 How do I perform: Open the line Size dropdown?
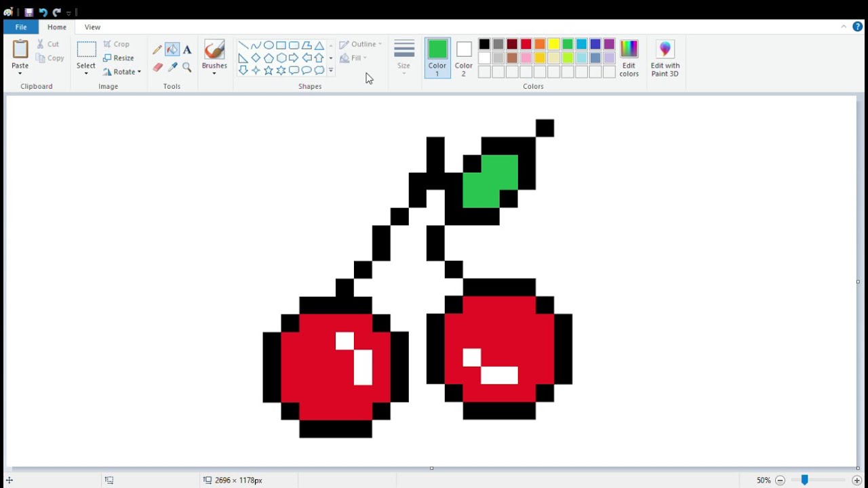[x=403, y=56]
